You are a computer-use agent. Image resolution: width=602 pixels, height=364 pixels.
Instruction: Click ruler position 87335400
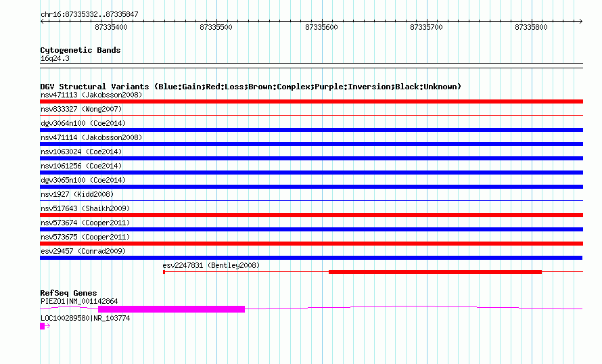tap(112, 27)
